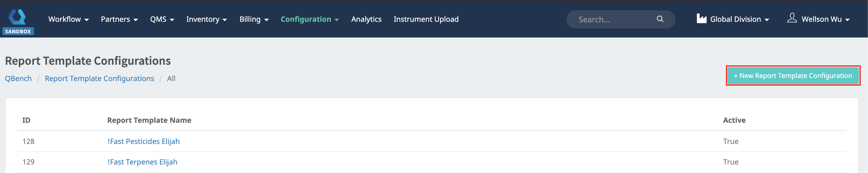Open the !Fast Terpenes Elijah template
This screenshot has width=868, height=173.
pyautogui.click(x=142, y=162)
